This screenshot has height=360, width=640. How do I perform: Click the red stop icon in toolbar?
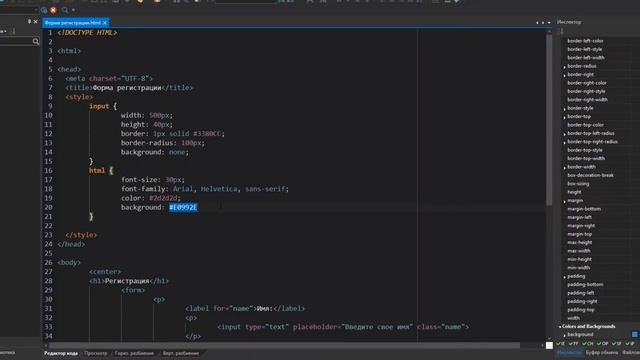tap(53, 10)
